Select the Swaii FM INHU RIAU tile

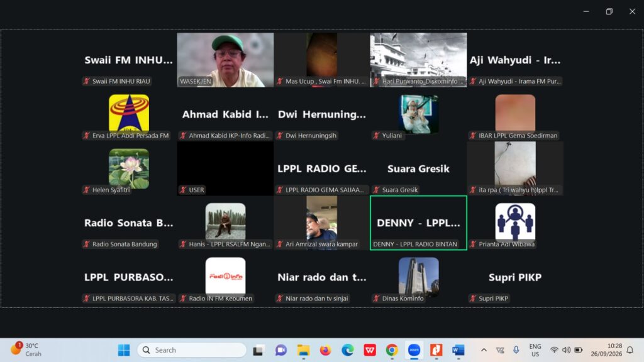[128, 60]
